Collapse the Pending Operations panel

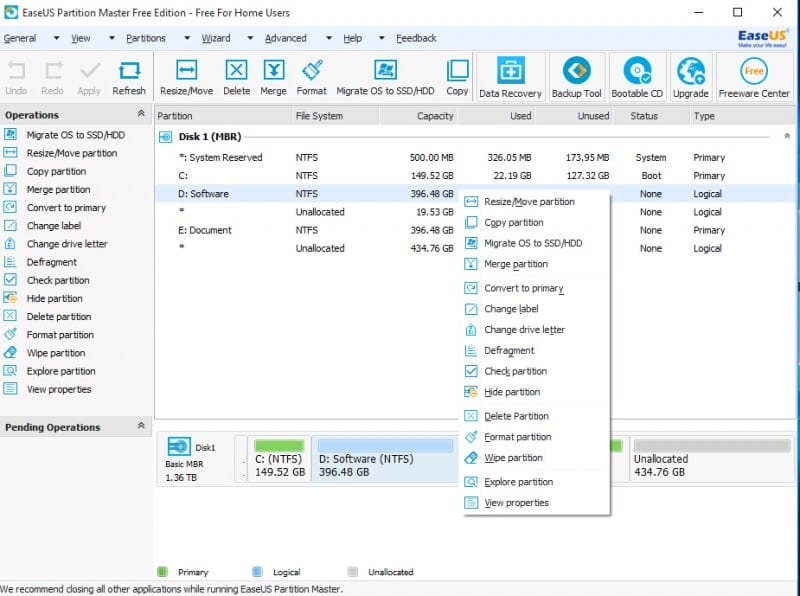coord(141,426)
